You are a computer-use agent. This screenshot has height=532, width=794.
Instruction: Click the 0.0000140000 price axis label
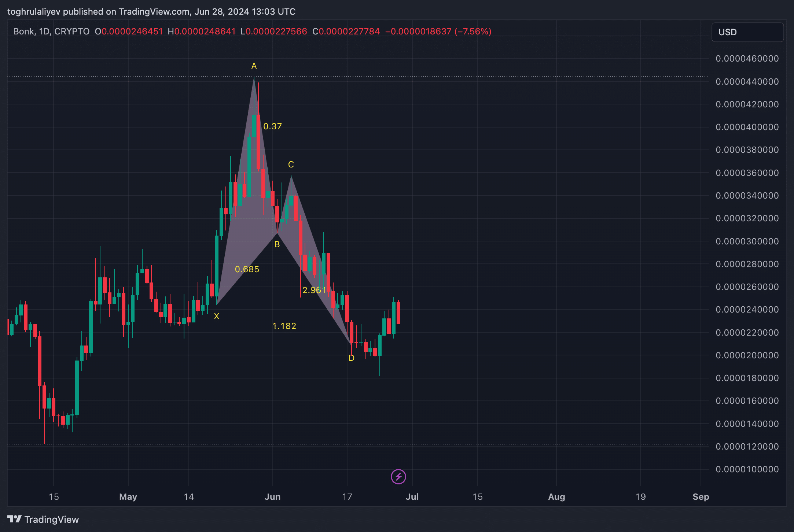[x=747, y=424]
